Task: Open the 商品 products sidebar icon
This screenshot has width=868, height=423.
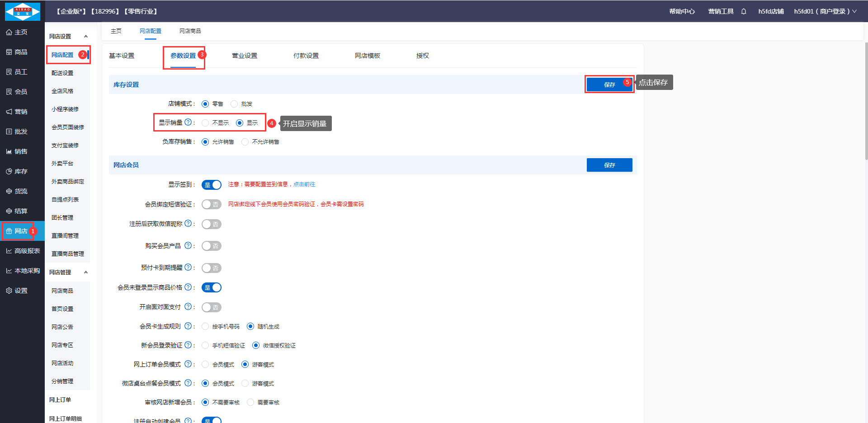Action: [9, 52]
